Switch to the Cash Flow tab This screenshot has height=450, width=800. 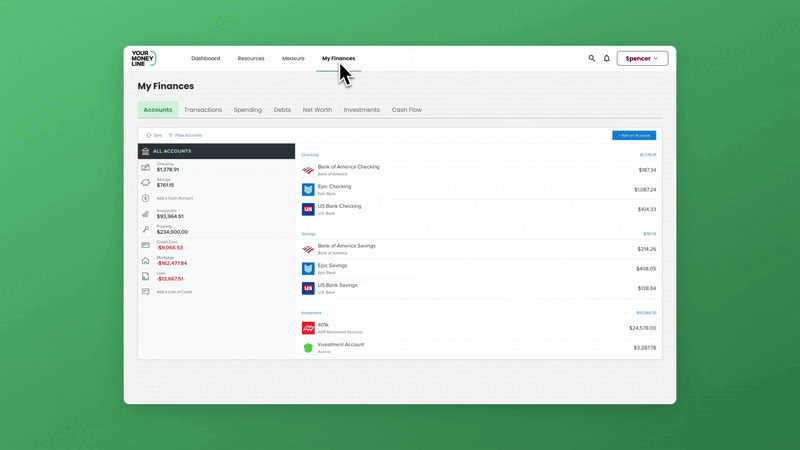pos(407,110)
